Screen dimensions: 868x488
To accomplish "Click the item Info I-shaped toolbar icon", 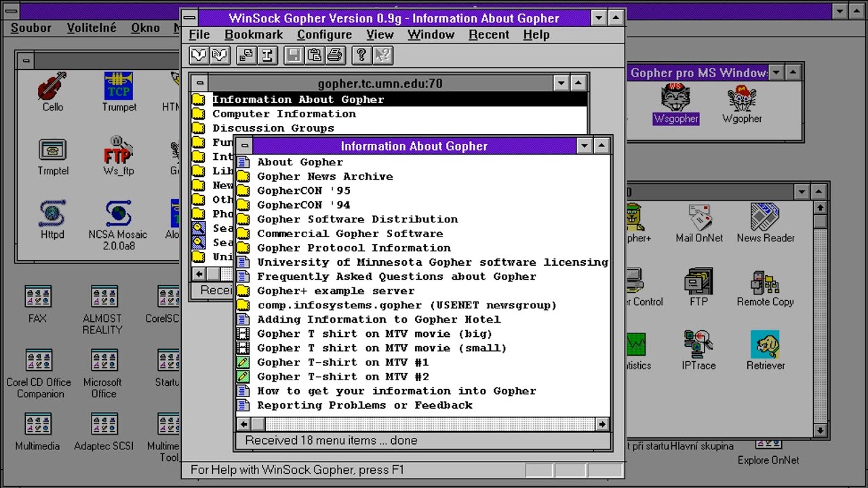I will [267, 55].
